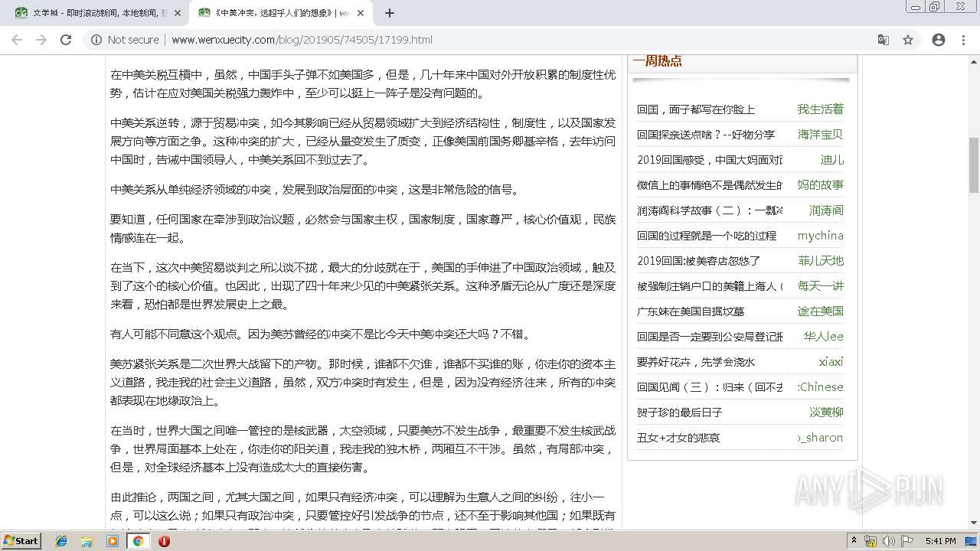Close the 文学城 news tab
This screenshot has height=551, width=980.
pos(178,13)
